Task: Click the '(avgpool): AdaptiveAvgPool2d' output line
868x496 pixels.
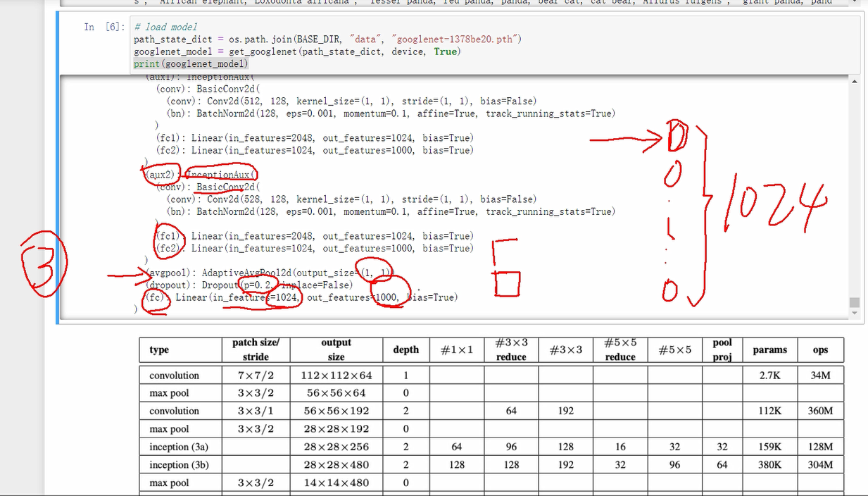Action: pos(268,273)
